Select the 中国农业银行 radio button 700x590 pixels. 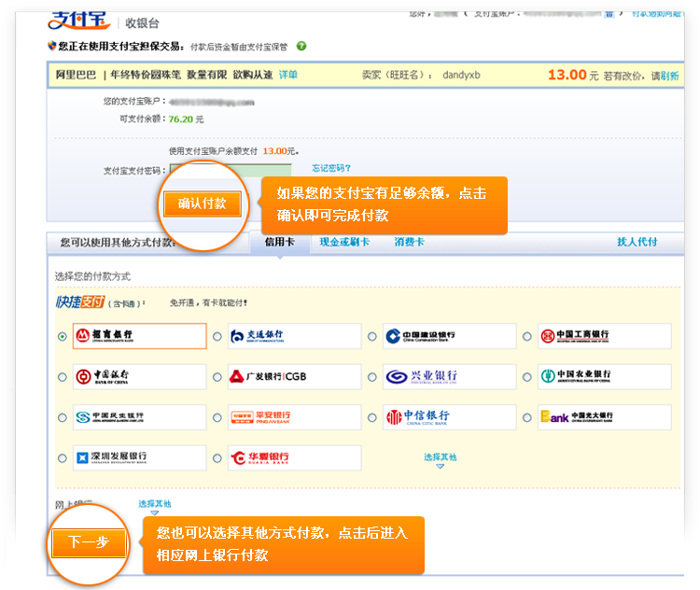coord(527,377)
